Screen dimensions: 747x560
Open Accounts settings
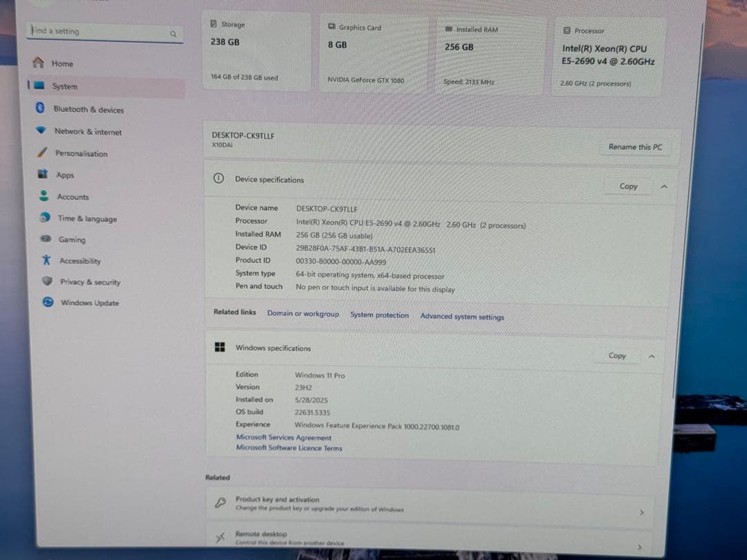pos(71,197)
